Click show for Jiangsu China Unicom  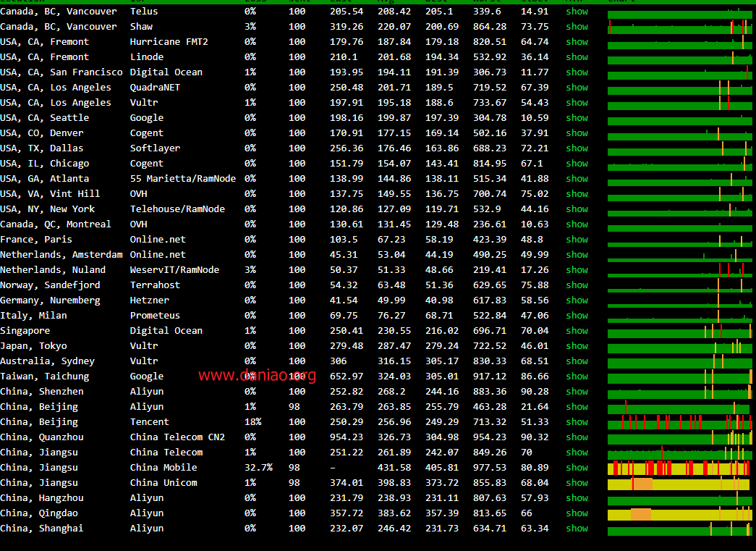[x=577, y=482]
